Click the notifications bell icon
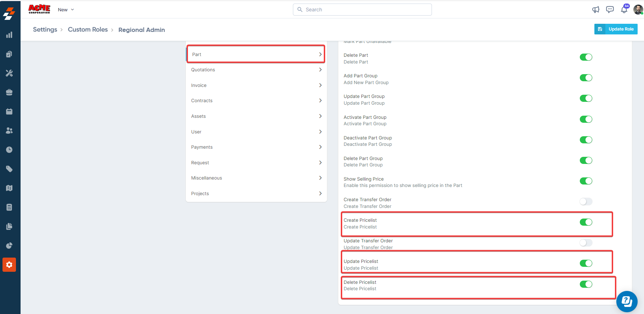The height and width of the screenshot is (314, 644). click(x=624, y=10)
